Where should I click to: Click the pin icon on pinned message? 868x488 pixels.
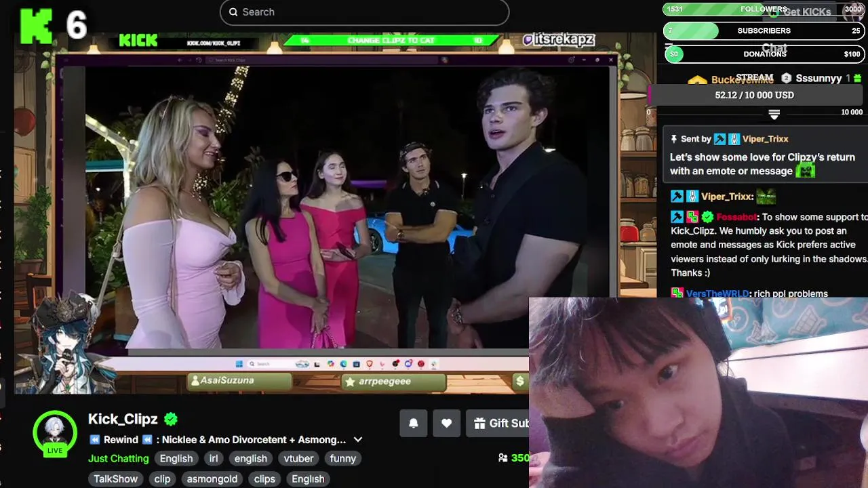[673, 139]
